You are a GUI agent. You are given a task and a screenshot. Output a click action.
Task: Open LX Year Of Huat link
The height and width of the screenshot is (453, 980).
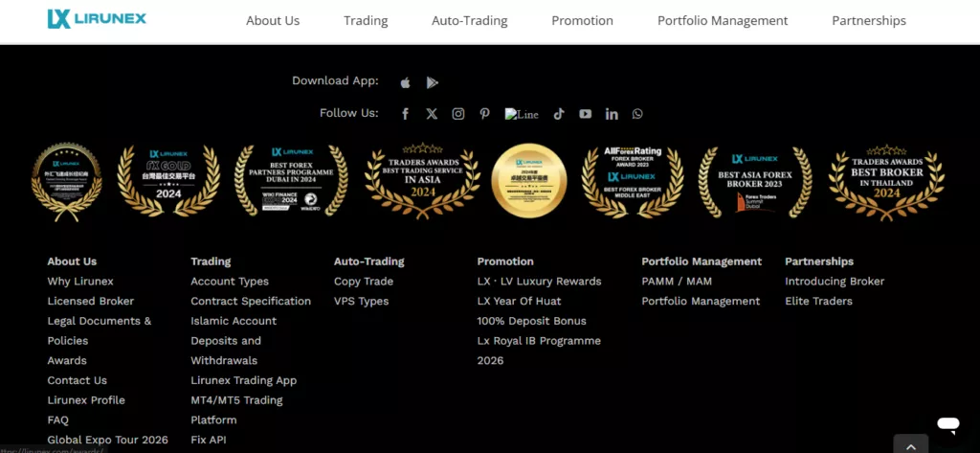pos(519,301)
